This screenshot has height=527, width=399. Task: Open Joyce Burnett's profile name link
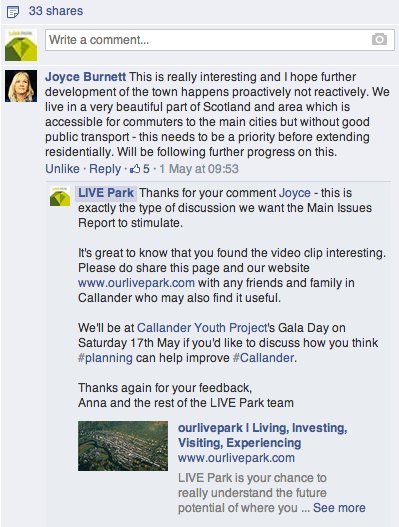click(86, 77)
